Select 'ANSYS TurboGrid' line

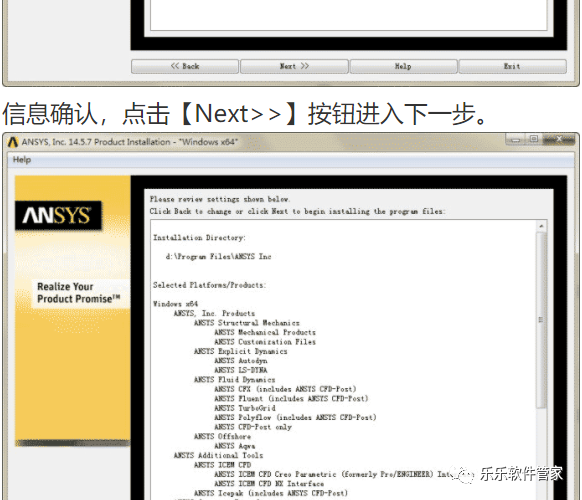(245, 408)
